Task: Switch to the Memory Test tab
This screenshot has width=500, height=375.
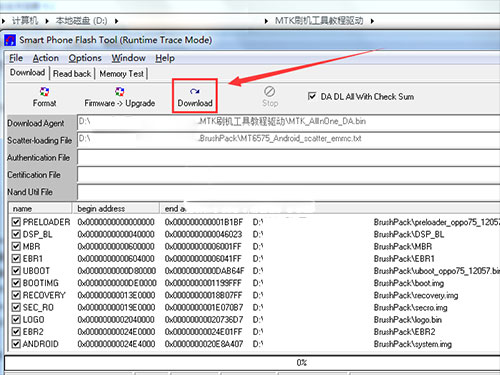Action: tap(121, 73)
